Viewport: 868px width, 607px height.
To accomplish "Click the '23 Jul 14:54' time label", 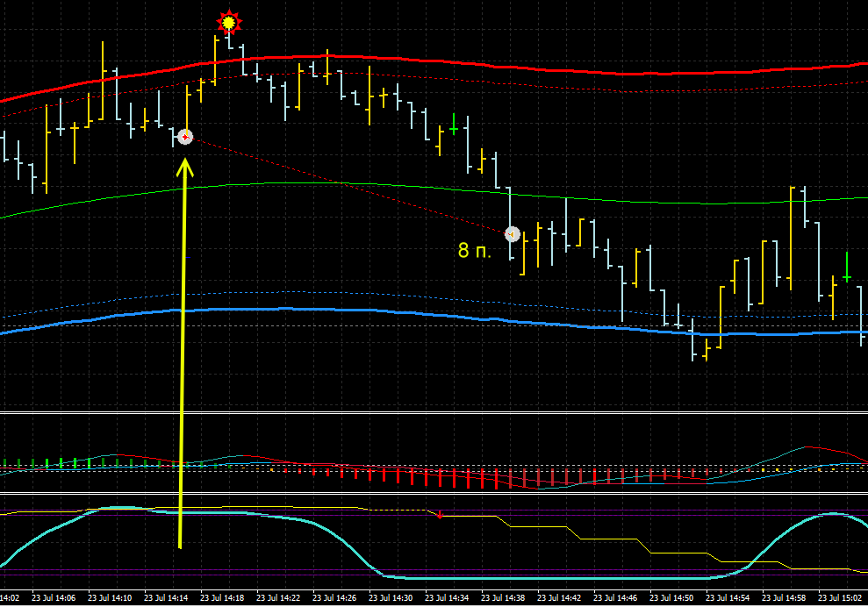I will [x=728, y=597].
